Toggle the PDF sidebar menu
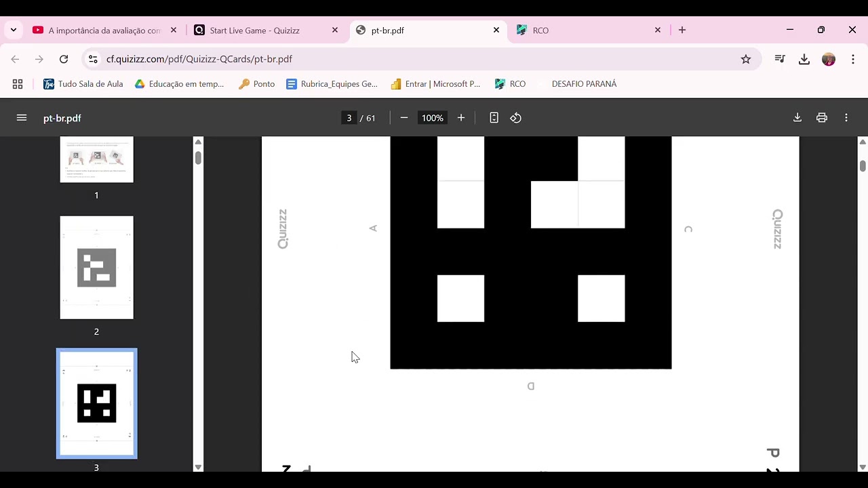This screenshot has height=488, width=868. [22, 118]
